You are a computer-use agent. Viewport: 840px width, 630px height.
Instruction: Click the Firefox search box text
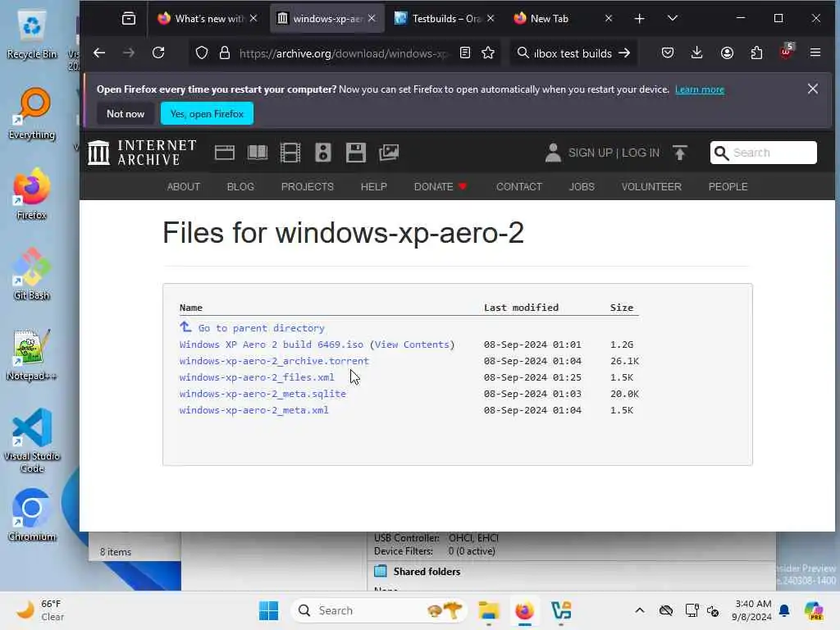click(x=573, y=53)
